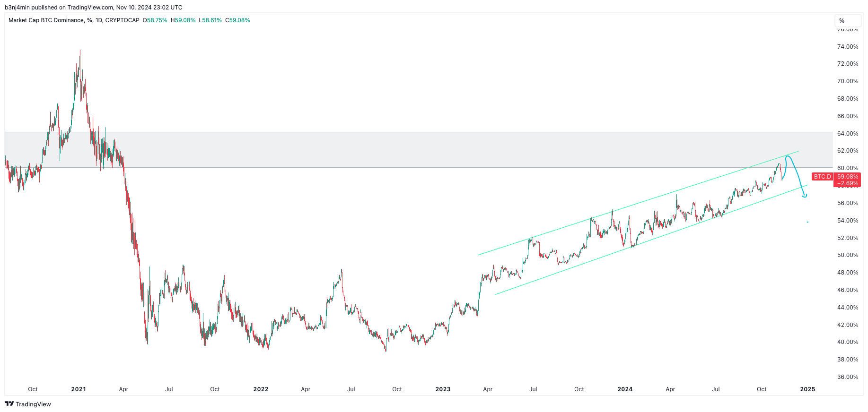This screenshot has height=412, width=868.
Task: Select the red BTC.D symbol label
Action: click(x=822, y=177)
